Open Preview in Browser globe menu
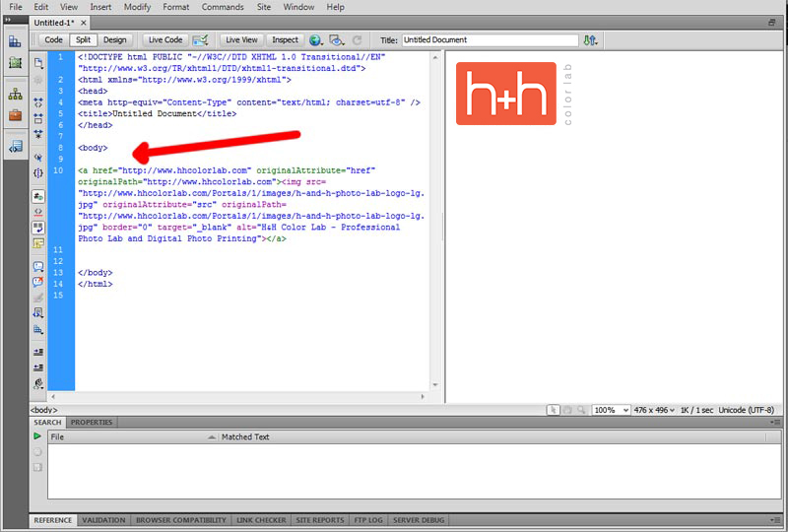788x532 pixels. pos(316,40)
